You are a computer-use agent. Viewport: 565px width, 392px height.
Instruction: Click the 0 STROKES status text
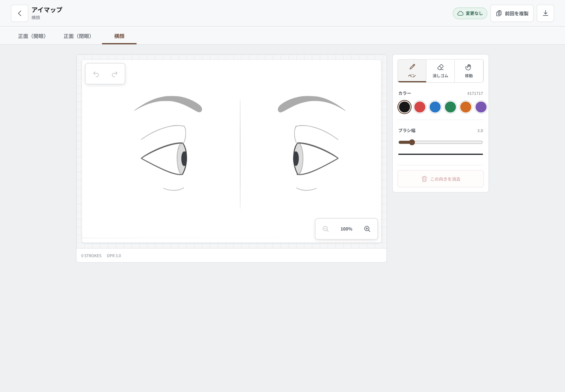click(91, 256)
